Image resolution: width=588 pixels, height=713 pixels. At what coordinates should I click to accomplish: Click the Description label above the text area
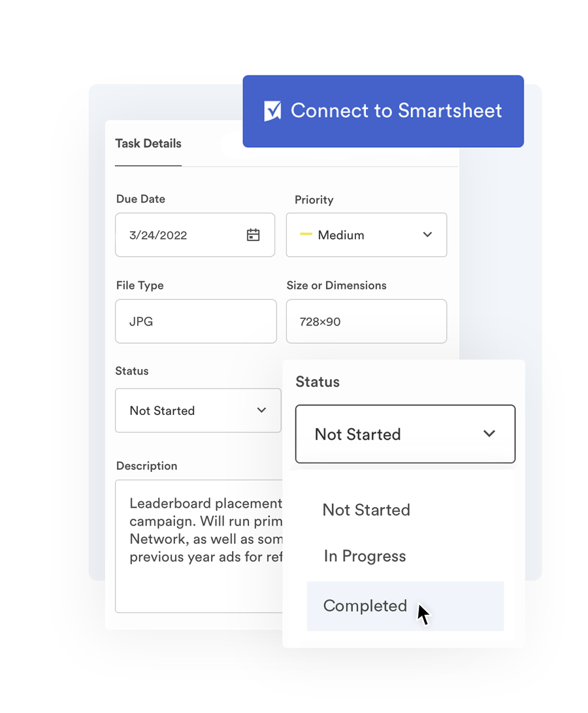(x=146, y=466)
